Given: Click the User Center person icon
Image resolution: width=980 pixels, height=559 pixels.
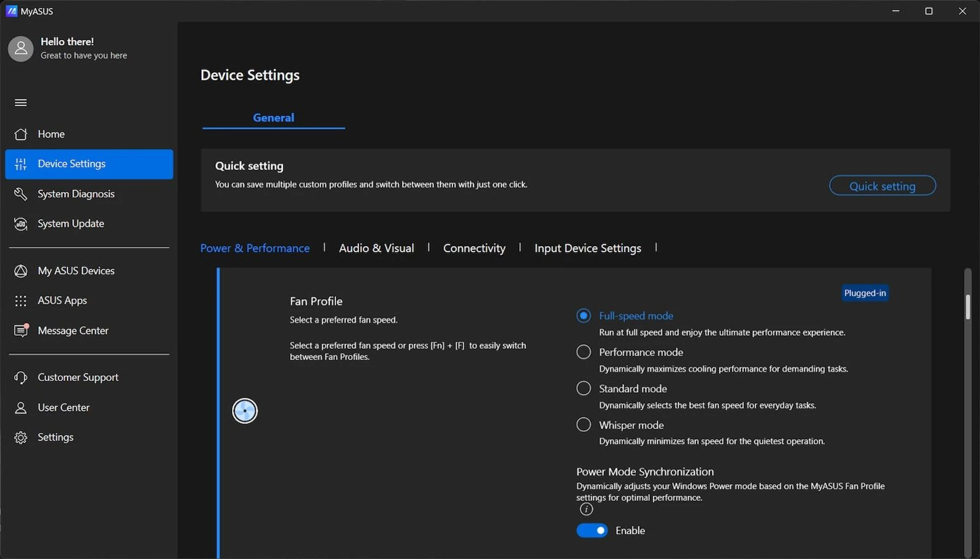Looking at the screenshot, I should coord(20,408).
